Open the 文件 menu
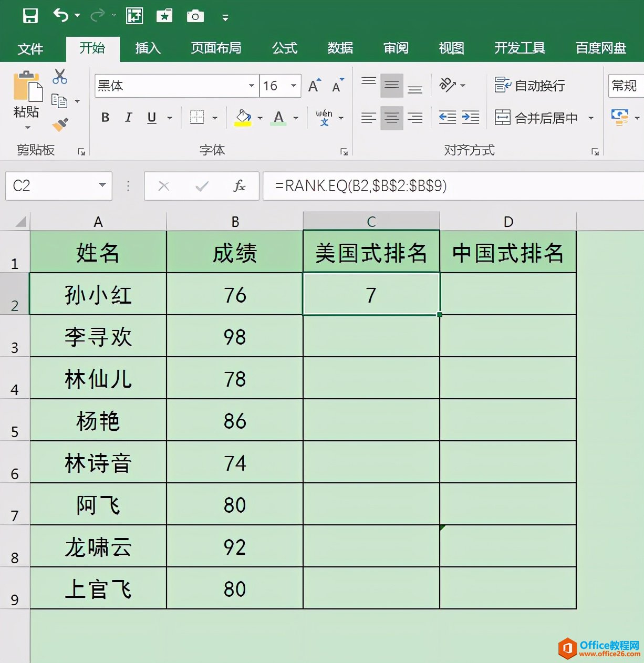The image size is (644, 663). pos(30,49)
